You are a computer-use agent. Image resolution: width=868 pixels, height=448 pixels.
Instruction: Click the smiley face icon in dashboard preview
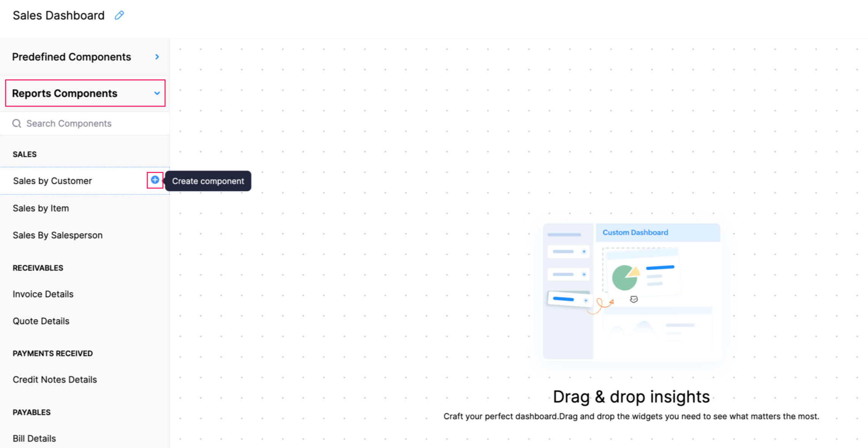633,299
